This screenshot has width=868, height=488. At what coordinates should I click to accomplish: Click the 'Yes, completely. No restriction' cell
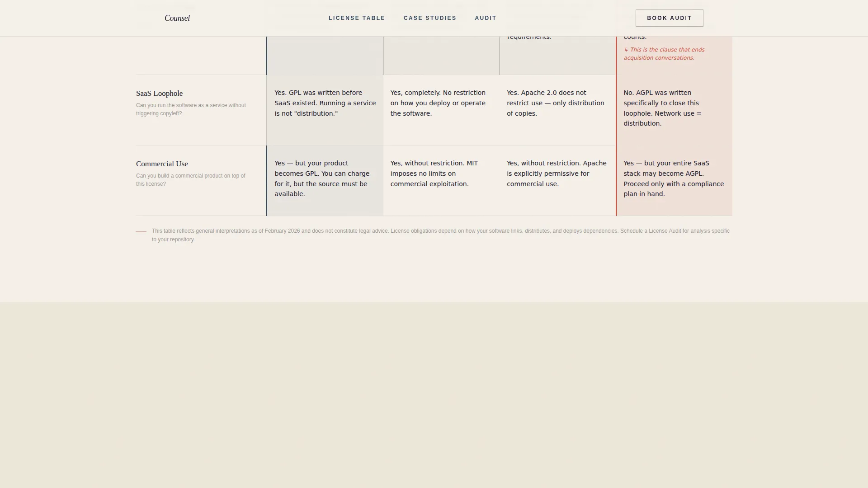click(x=441, y=110)
